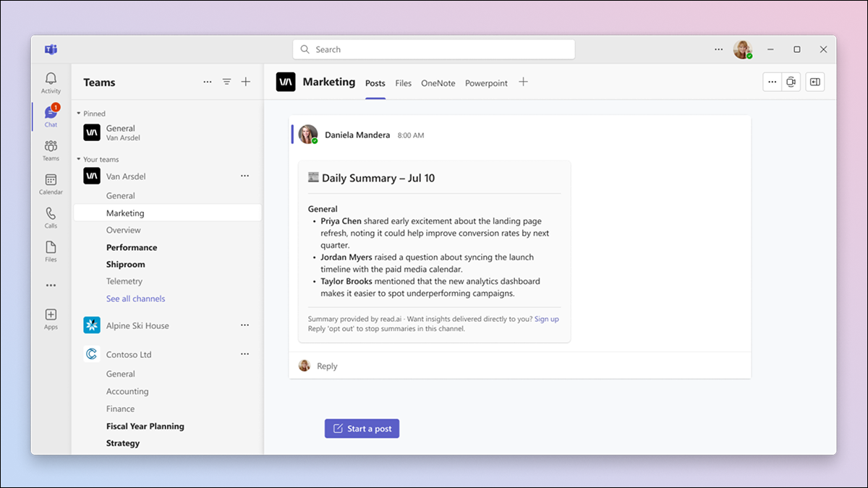Click the Marketing channel VA logo
This screenshot has width=868, height=488.
[x=286, y=82]
